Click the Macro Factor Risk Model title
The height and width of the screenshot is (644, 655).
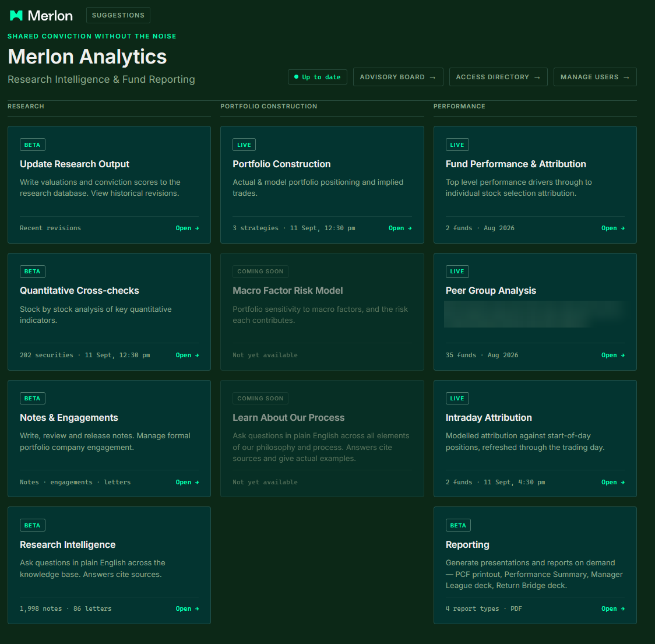(x=287, y=291)
